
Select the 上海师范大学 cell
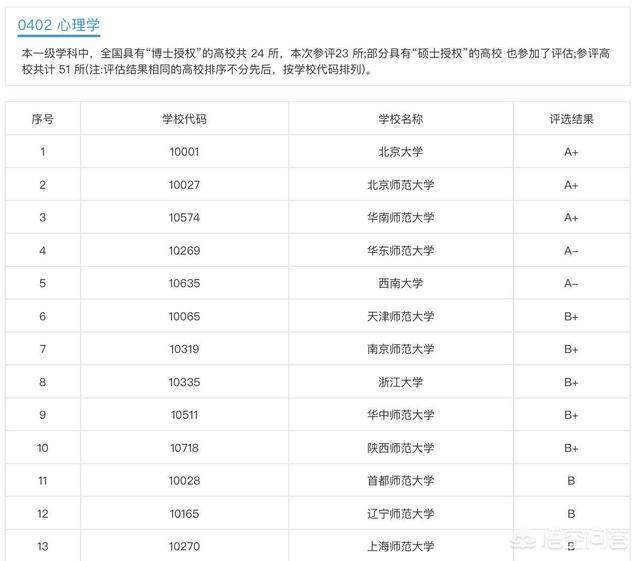click(x=400, y=546)
